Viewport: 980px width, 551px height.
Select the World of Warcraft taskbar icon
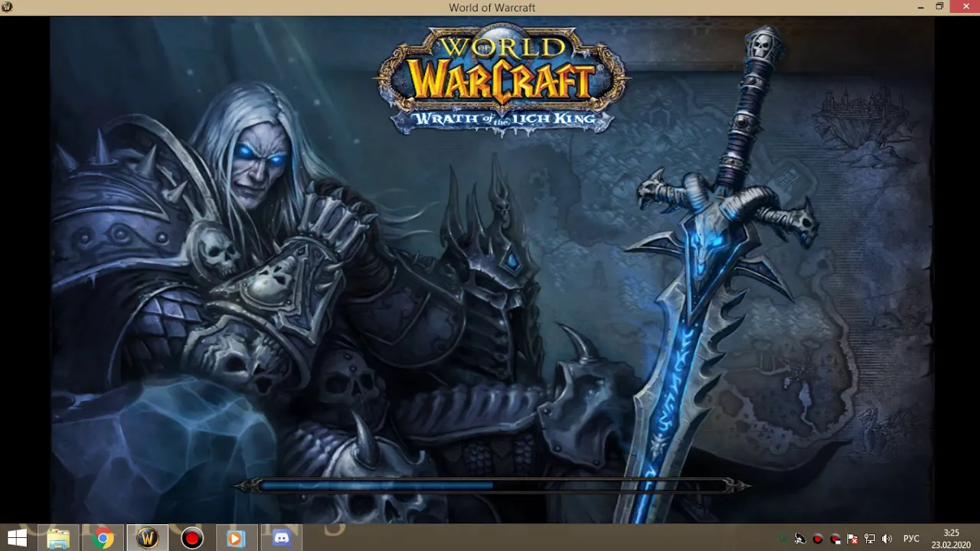(x=147, y=539)
